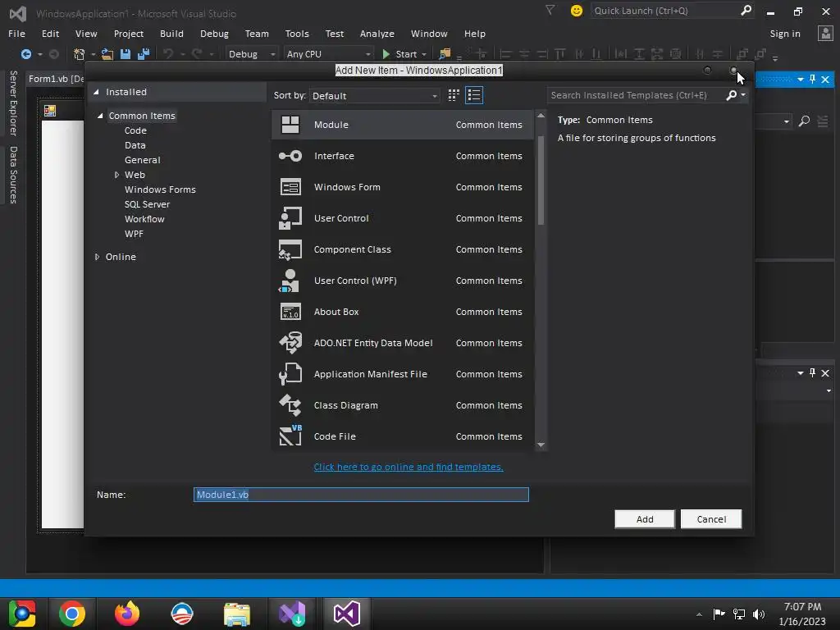This screenshot has height=630, width=840.
Task: Pick the Application Manifest File icon
Action: point(290,374)
